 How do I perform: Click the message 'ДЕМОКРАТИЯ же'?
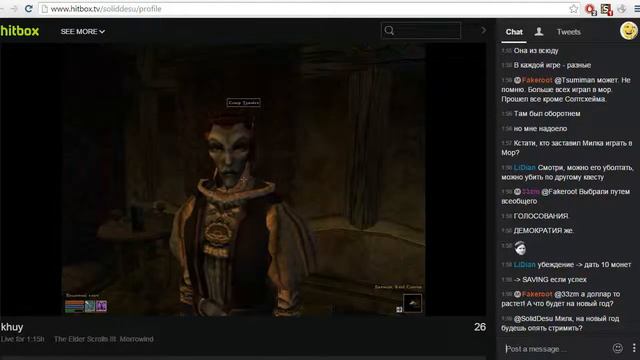pos(543,231)
